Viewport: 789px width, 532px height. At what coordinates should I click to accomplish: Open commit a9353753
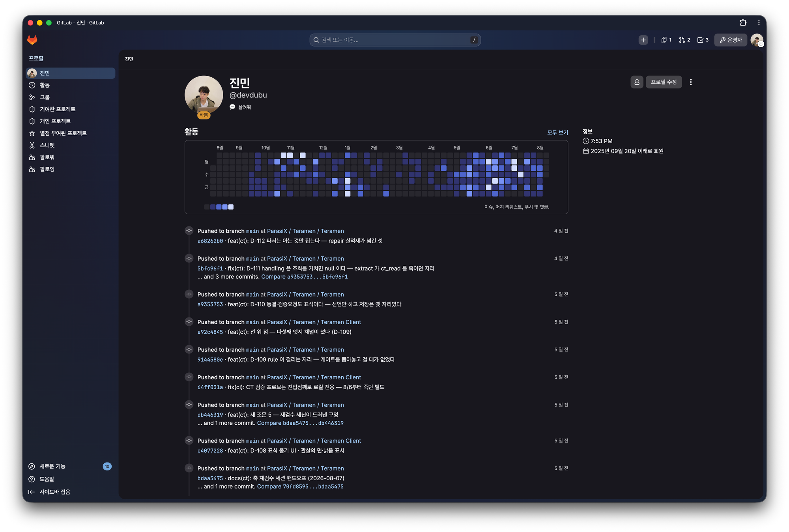click(x=210, y=304)
